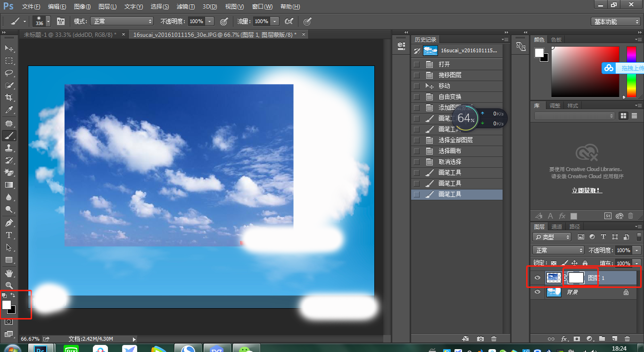This screenshot has width=644, height=352.
Task: Select the Eraser tool
Action: 9,172
